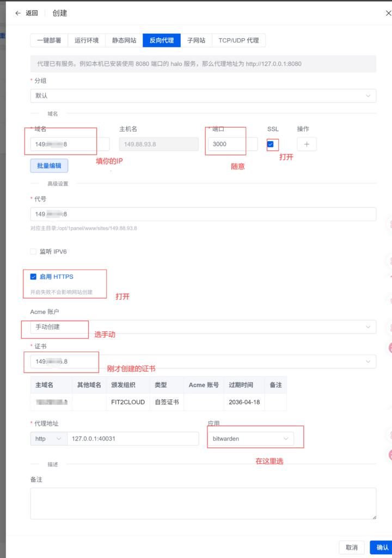The image size is (392, 558).
Task: Switch to the TCP/UDP 代理 tab
Action: click(x=238, y=40)
